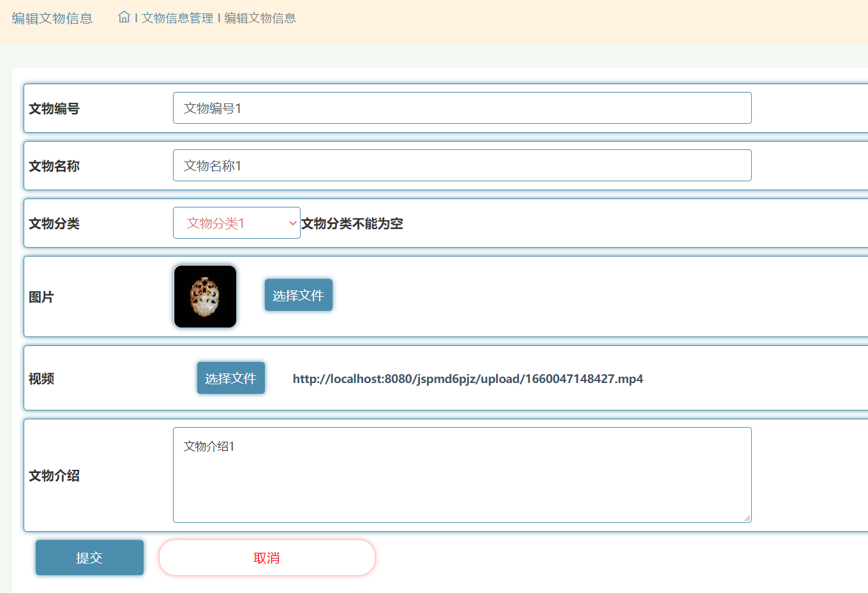868x593 pixels.
Task: Click the home icon in the breadcrumb
Action: pyautogui.click(x=124, y=17)
